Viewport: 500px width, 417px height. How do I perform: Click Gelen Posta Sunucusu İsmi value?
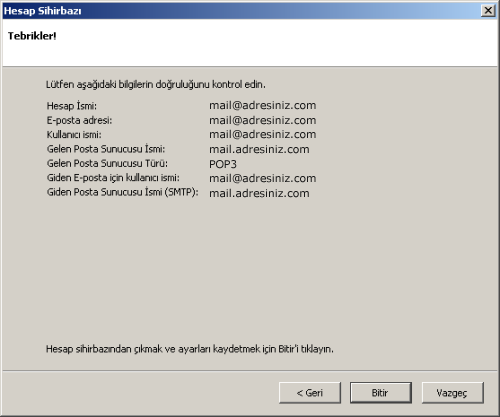coord(259,149)
